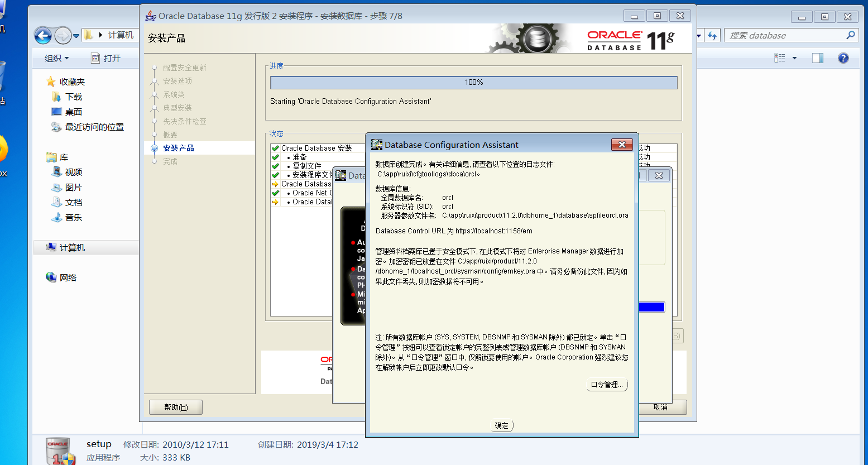Close the Database Configuration Assistant dialog
The image size is (868, 465).
coord(622,145)
